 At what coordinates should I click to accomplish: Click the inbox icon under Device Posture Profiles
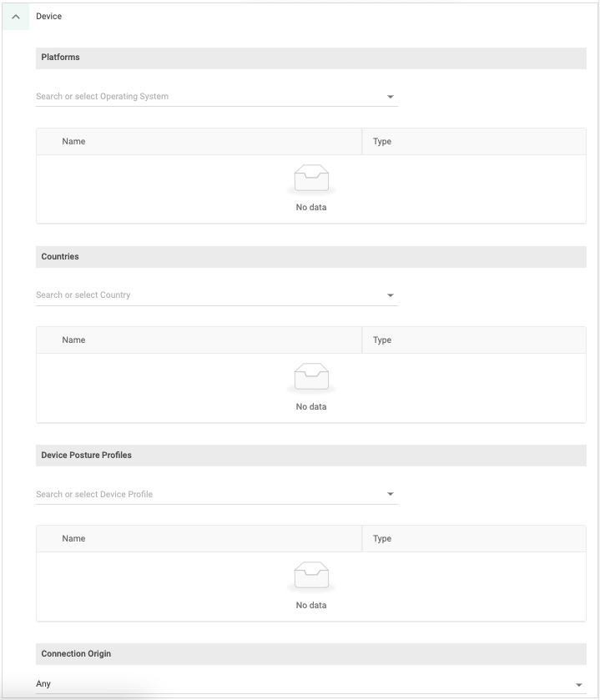point(311,574)
